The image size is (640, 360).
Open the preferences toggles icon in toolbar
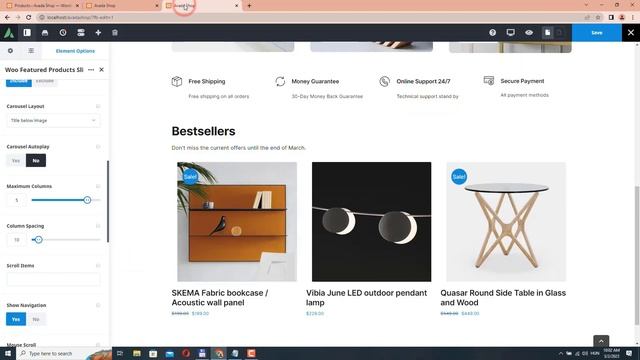(x=81, y=33)
